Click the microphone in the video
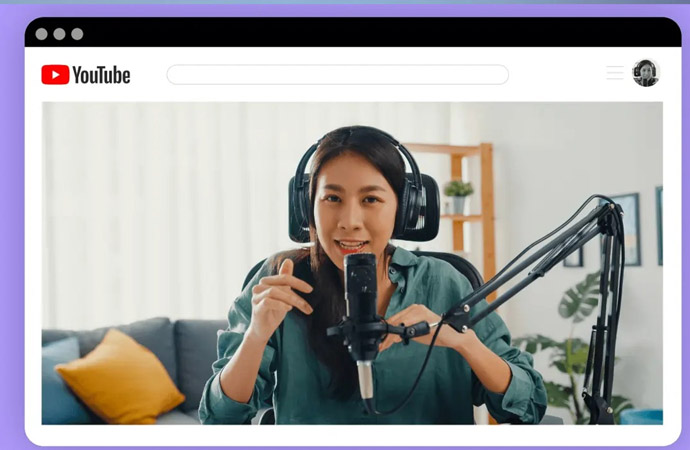The height and width of the screenshot is (450, 690). [x=360, y=300]
